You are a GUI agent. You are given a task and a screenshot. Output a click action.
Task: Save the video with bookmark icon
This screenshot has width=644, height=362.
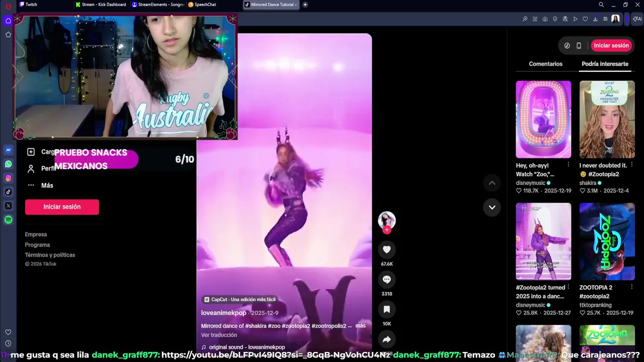point(386,309)
